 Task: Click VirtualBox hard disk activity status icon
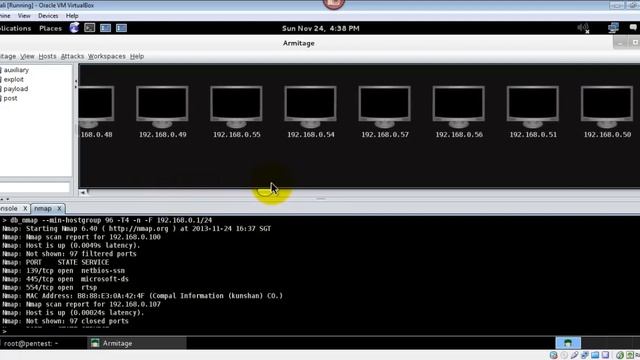tap(553, 355)
